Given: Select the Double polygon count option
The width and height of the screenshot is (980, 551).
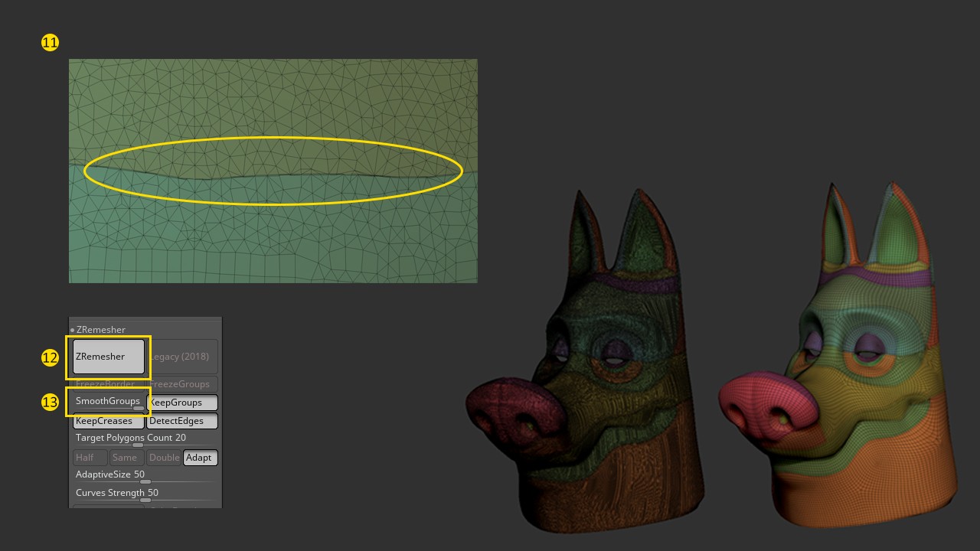Looking at the screenshot, I should pos(164,458).
